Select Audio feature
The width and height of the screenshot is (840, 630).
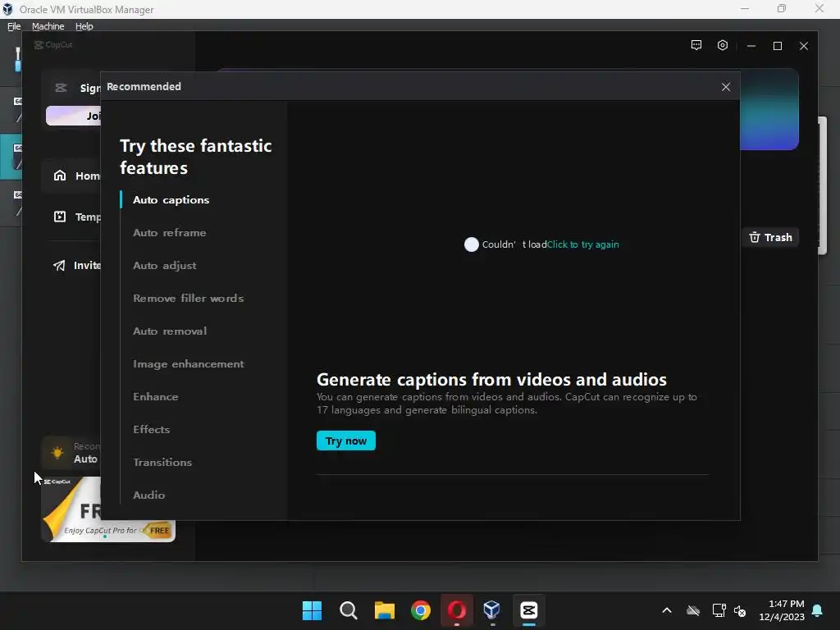click(x=148, y=495)
